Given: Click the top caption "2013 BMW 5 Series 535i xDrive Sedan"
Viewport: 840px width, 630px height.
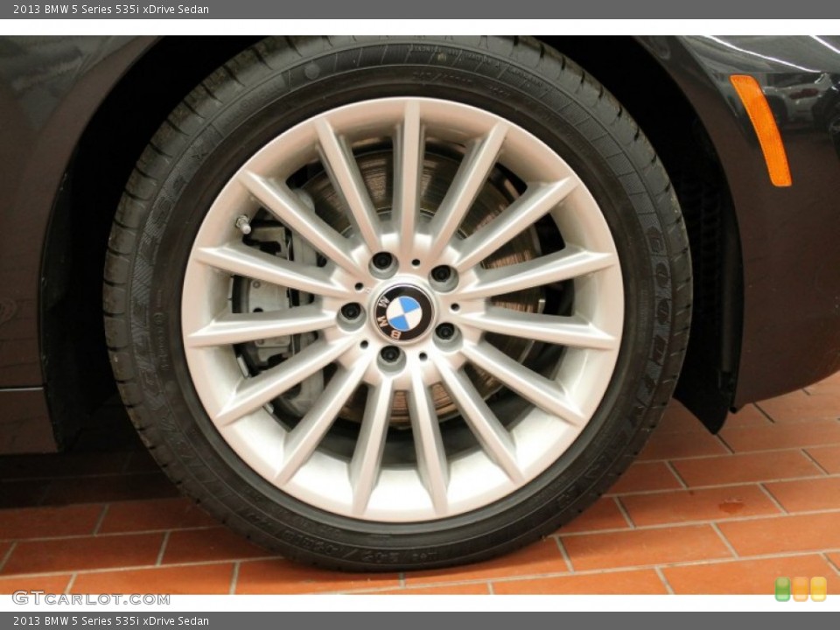Looking at the screenshot, I should pos(111,9).
